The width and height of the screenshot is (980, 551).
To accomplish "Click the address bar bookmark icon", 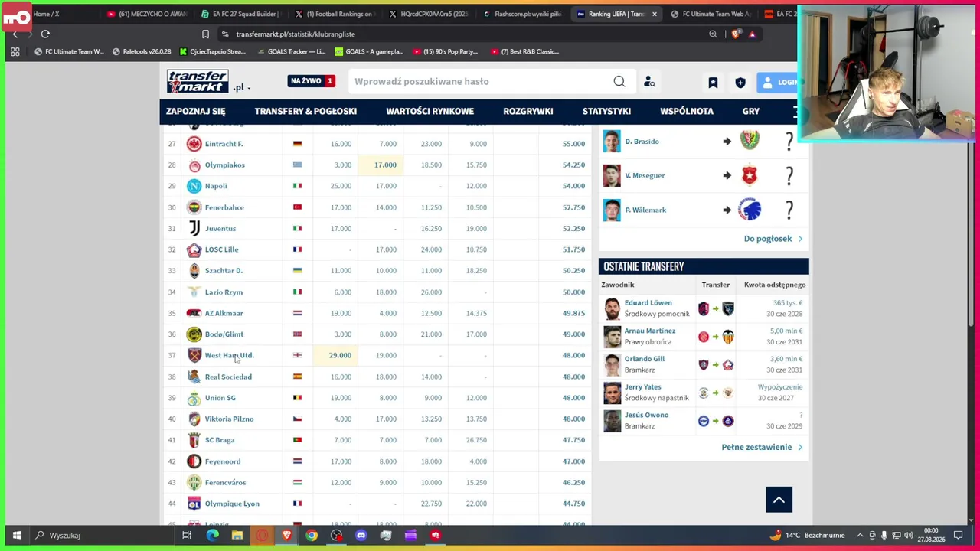I will click(x=205, y=34).
